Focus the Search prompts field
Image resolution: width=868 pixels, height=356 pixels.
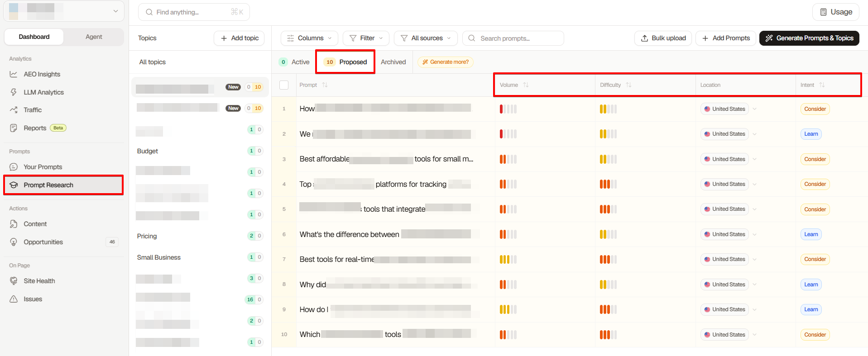pos(513,38)
